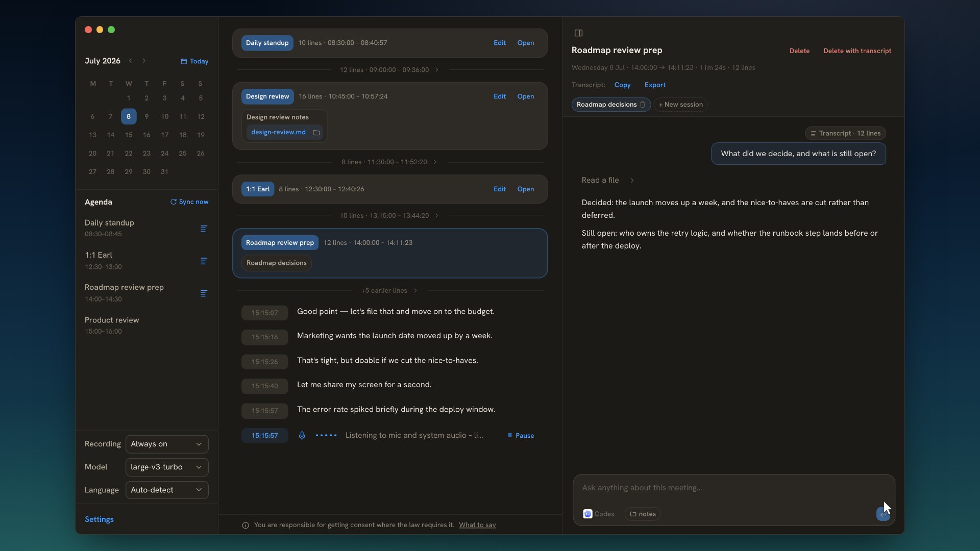This screenshot has width=980, height=551.
Task: Create a + New session tab
Action: 680,105
